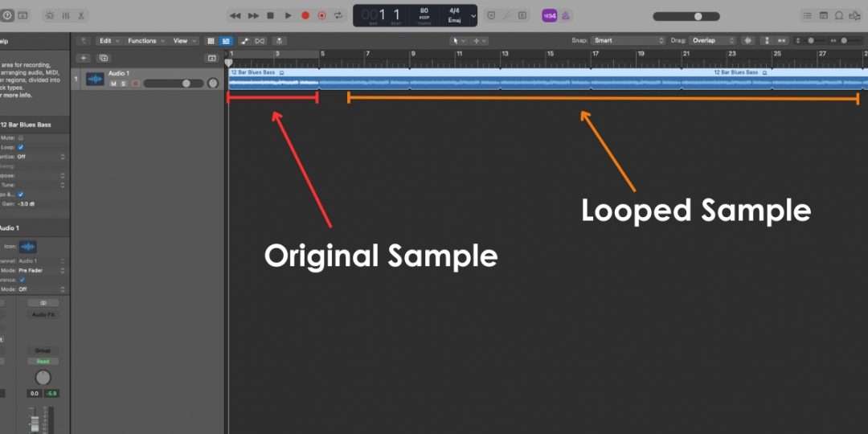Screen dimensions: 868x434
Task: Toggle the purple Count-in 1234 button
Action: tap(549, 15)
